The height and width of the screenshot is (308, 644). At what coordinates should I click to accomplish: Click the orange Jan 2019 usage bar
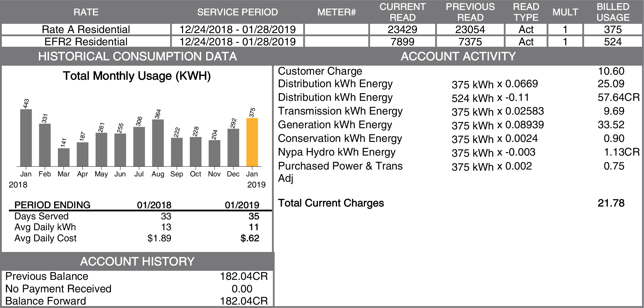pyautogui.click(x=252, y=142)
